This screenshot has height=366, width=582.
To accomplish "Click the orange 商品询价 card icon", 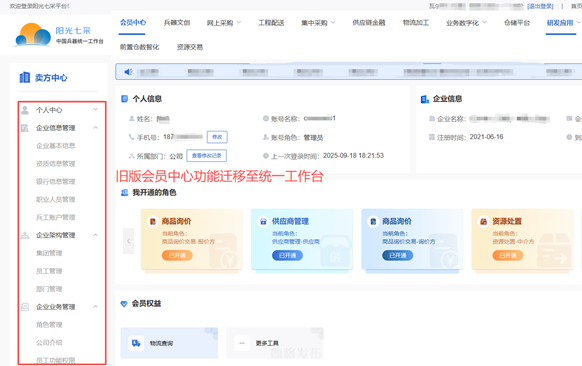I will (x=153, y=222).
